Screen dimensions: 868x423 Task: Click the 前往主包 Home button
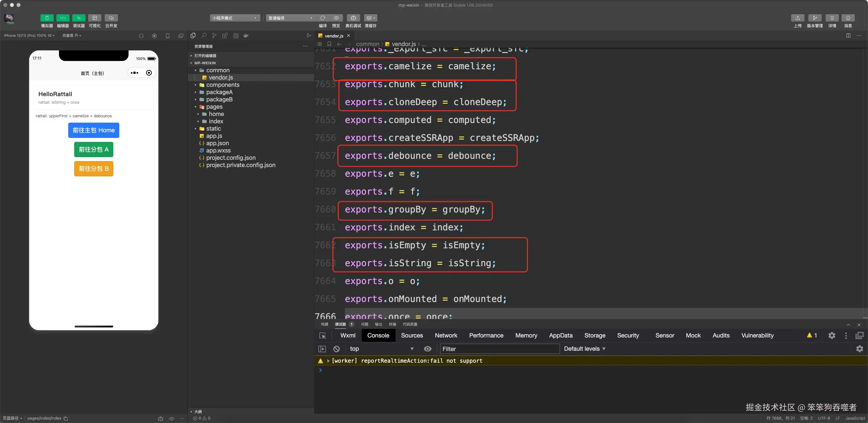pos(94,130)
